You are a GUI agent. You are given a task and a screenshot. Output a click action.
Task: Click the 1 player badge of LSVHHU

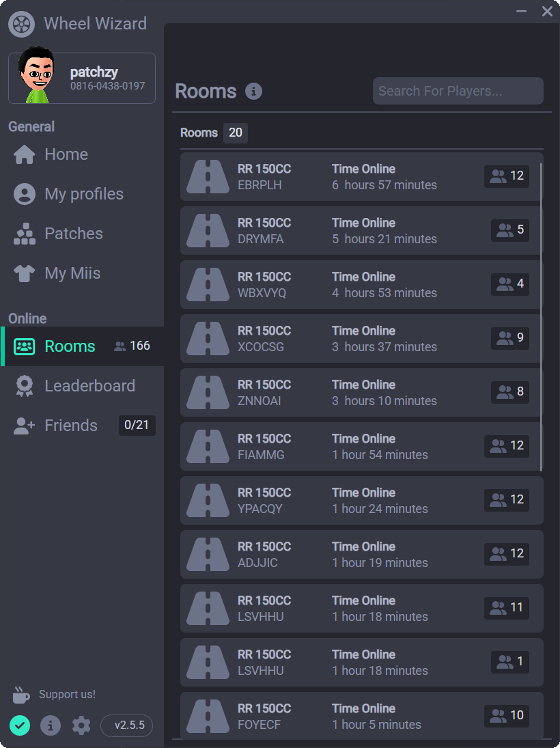click(510, 662)
